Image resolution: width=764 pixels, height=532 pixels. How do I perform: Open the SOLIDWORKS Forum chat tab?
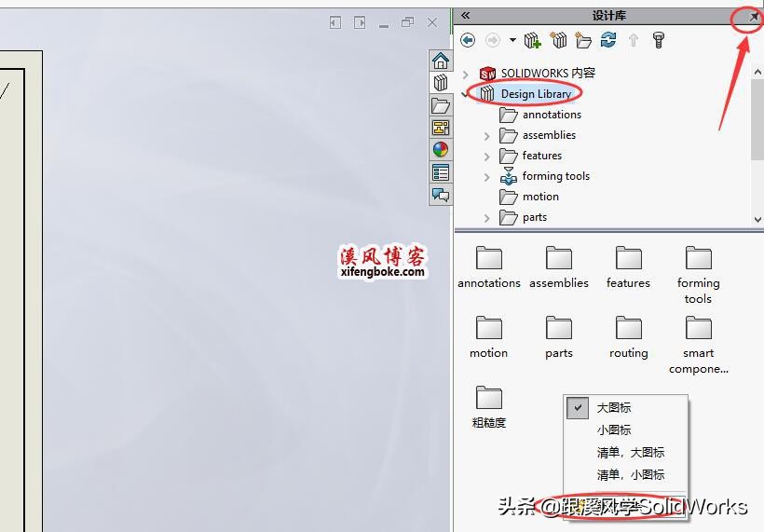click(441, 195)
